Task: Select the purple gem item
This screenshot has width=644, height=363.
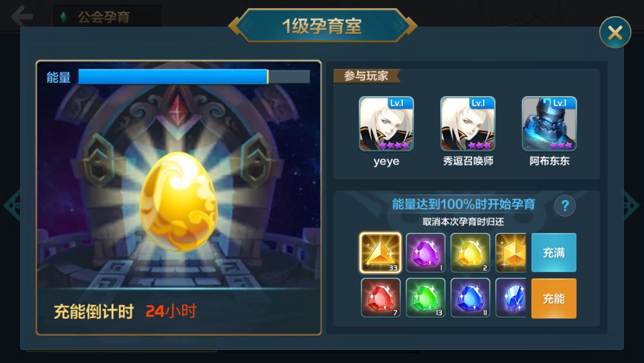Action: [x=426, y=253]
